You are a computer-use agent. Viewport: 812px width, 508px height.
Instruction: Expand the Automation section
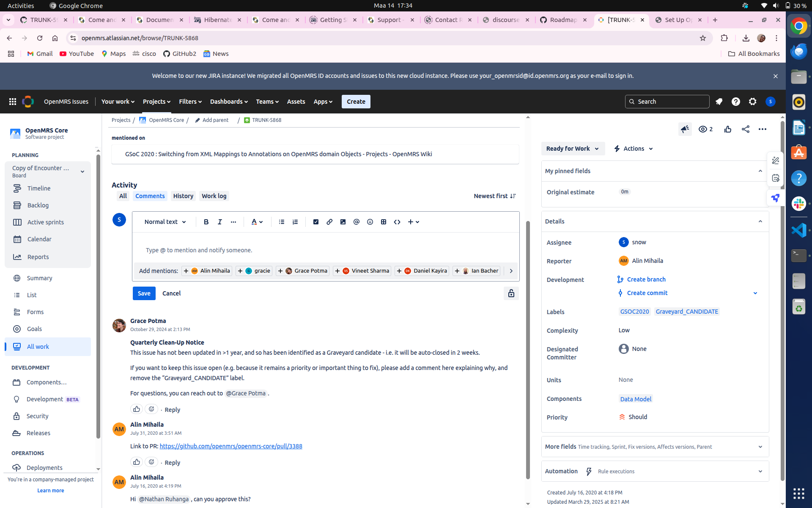pyautogui.click(x=760, y=471)
